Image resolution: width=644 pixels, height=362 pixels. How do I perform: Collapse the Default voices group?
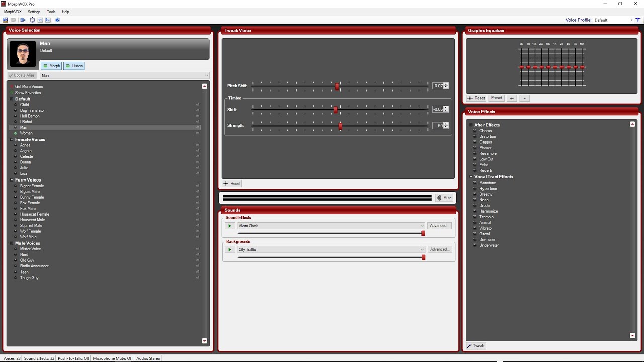click(x=12, y=99)
